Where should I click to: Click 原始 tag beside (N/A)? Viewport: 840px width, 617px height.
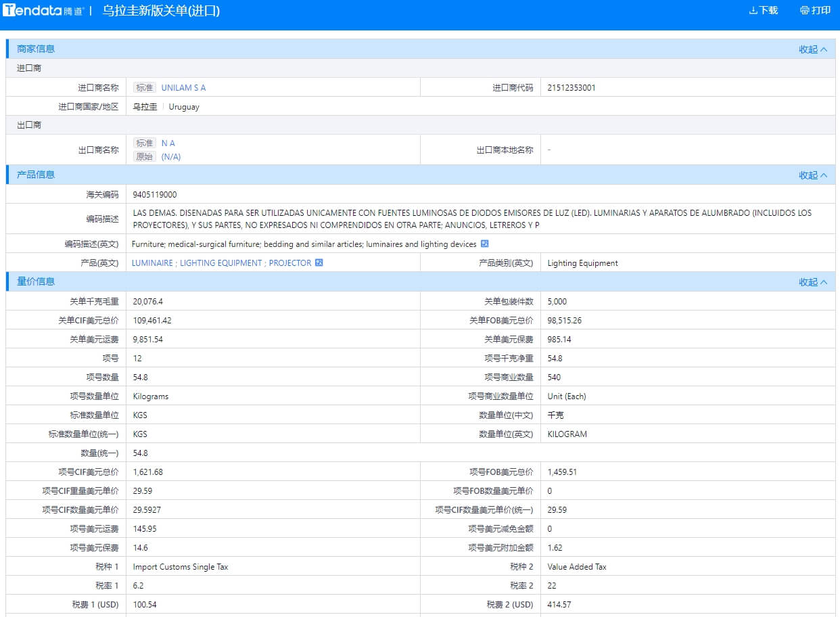tap(145, 157)
